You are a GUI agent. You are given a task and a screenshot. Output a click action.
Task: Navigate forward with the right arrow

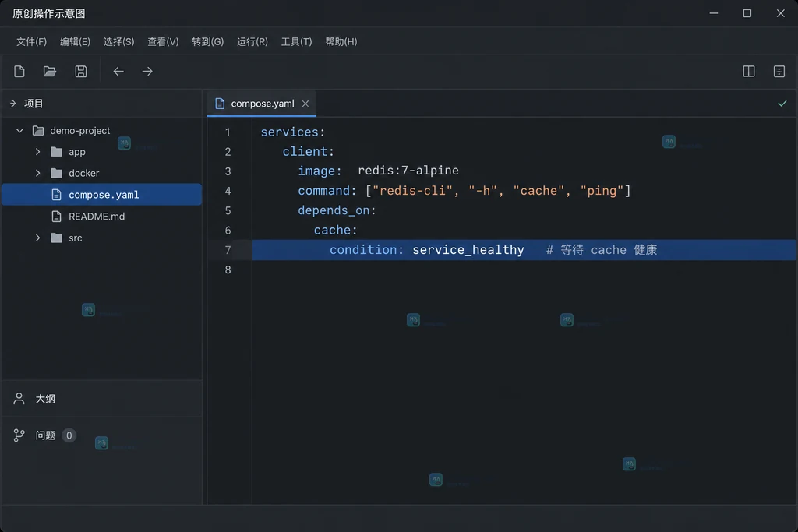coord(147,71)
